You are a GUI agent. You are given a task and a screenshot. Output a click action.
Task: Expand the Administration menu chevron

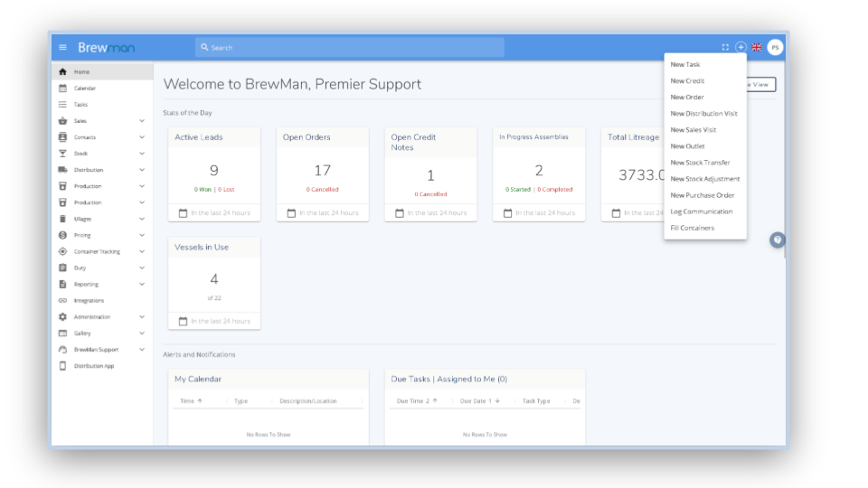coord(142,317)
